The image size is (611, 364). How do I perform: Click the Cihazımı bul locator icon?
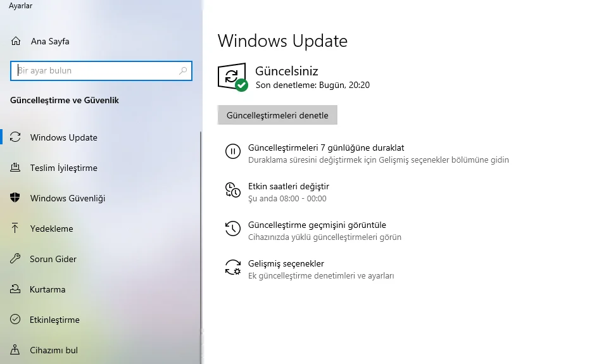(16, 350)
